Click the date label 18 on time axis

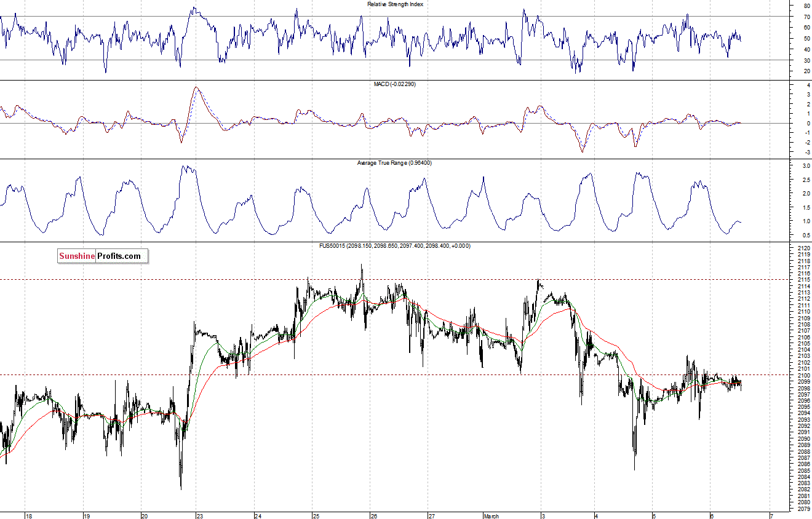[x=28, y=515]
